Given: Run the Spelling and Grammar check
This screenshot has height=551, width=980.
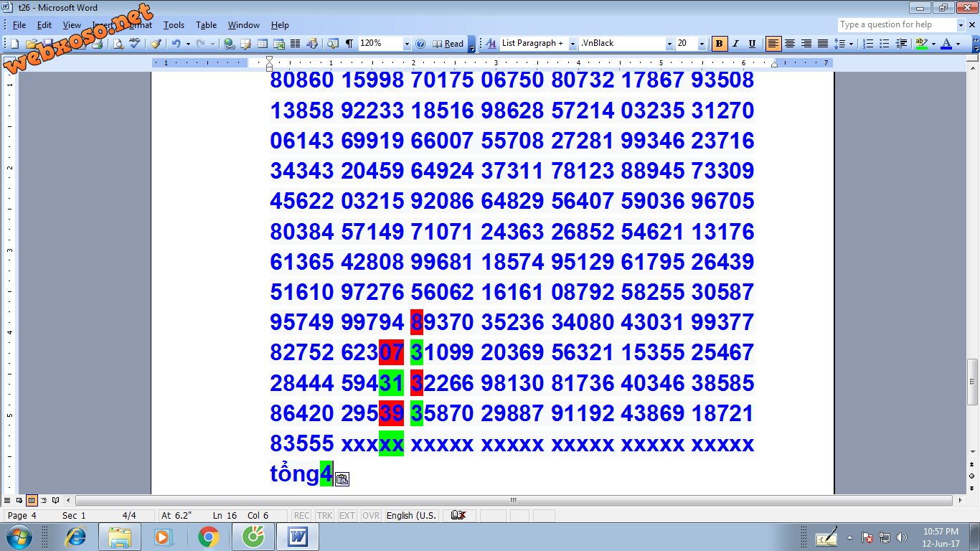Looking at the screenshot, I should pyautogui.click(x=135, y=44).
